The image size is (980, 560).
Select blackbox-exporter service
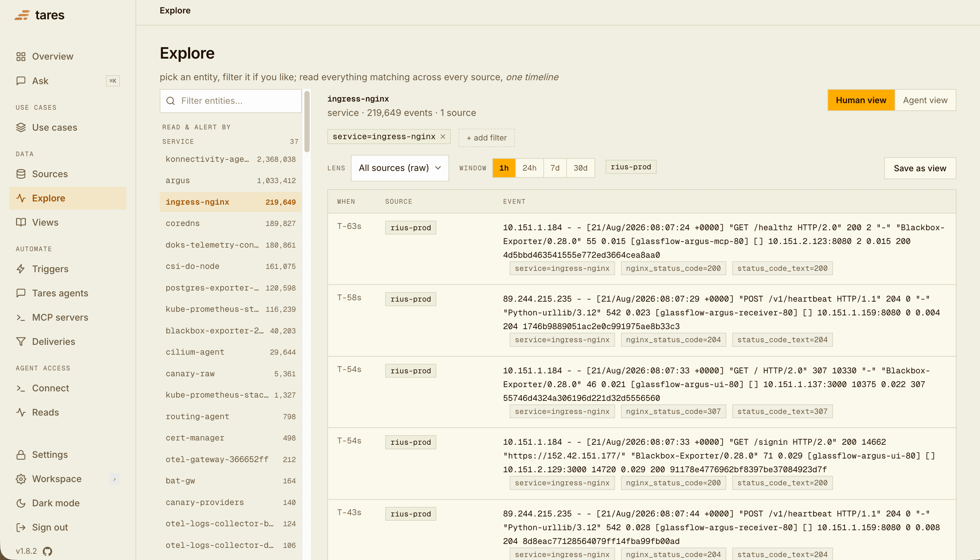coord(230,331)
